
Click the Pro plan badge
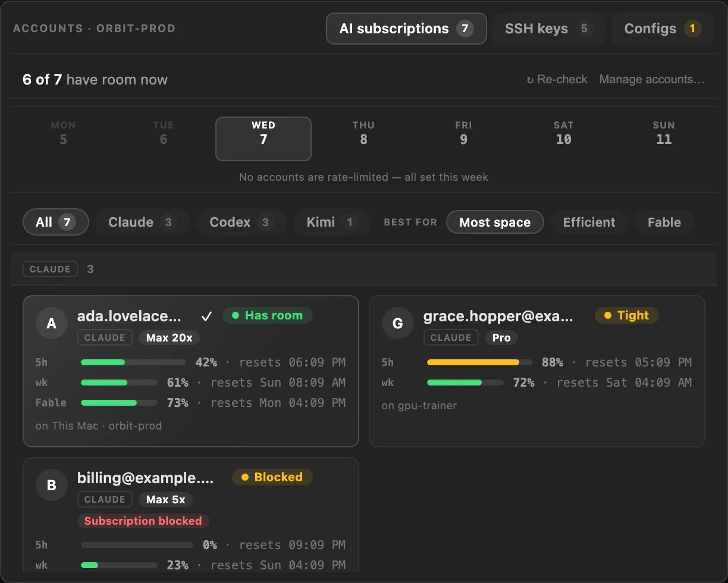[501, 337]
